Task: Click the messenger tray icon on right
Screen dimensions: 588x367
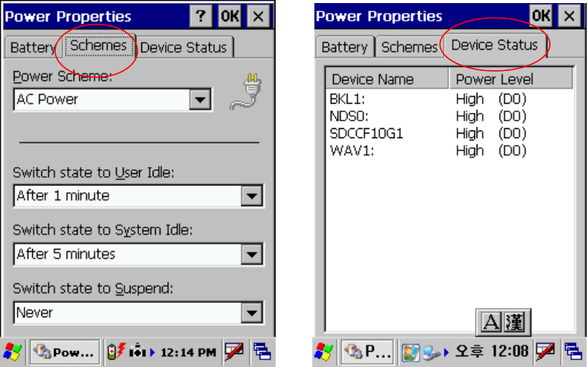Action: point(411,353)
